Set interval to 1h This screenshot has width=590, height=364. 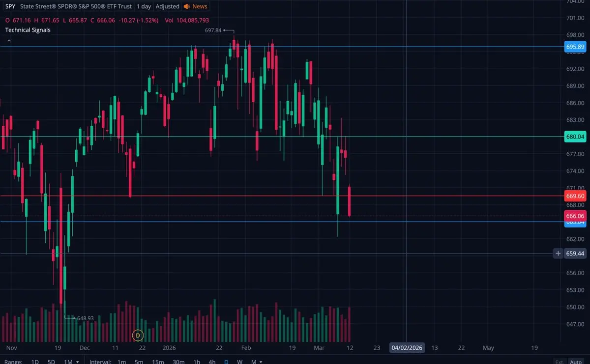point(197,362)
